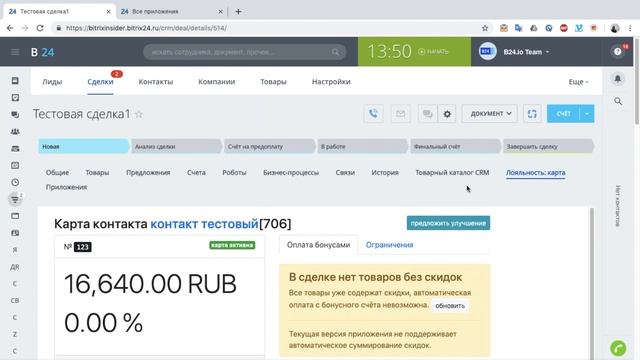Send email via envelope icon

[400, 113]
